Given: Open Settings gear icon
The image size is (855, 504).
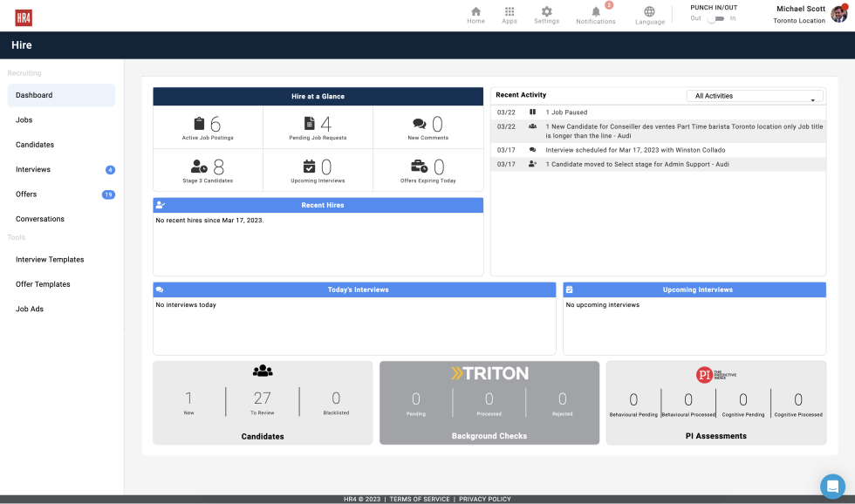Looking at the screenshot, I should pyautogui.click(x=547, y=12).
